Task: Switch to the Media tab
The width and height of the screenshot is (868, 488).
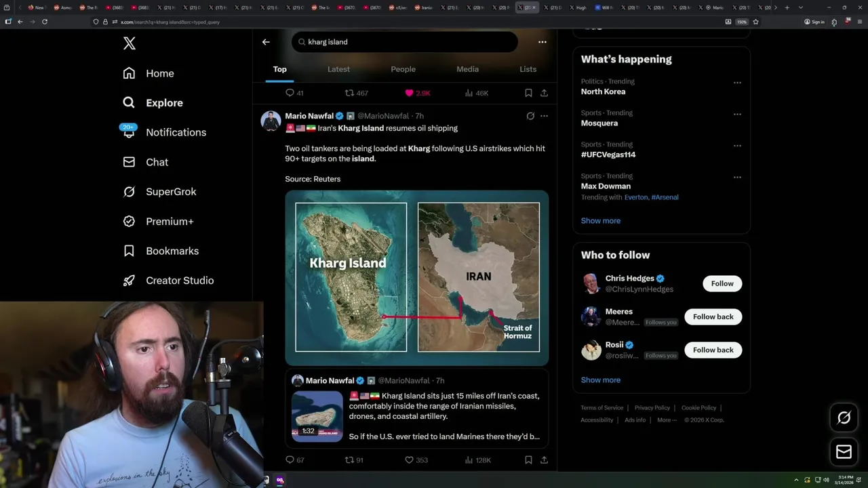Action: (x=467, y=69)
